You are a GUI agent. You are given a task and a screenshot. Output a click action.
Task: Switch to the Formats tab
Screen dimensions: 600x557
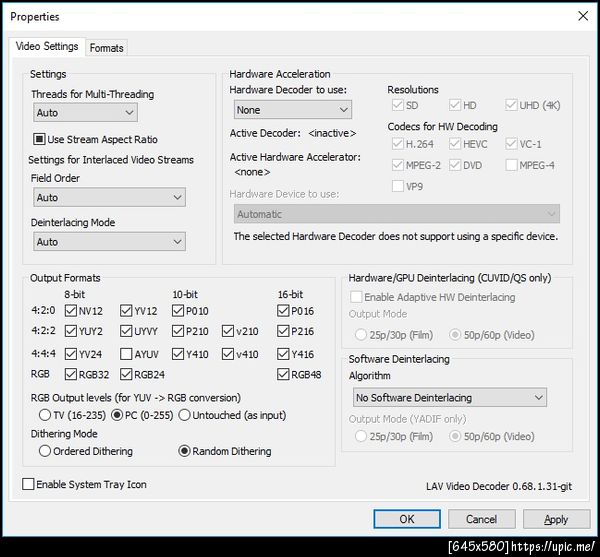point(106,48)
